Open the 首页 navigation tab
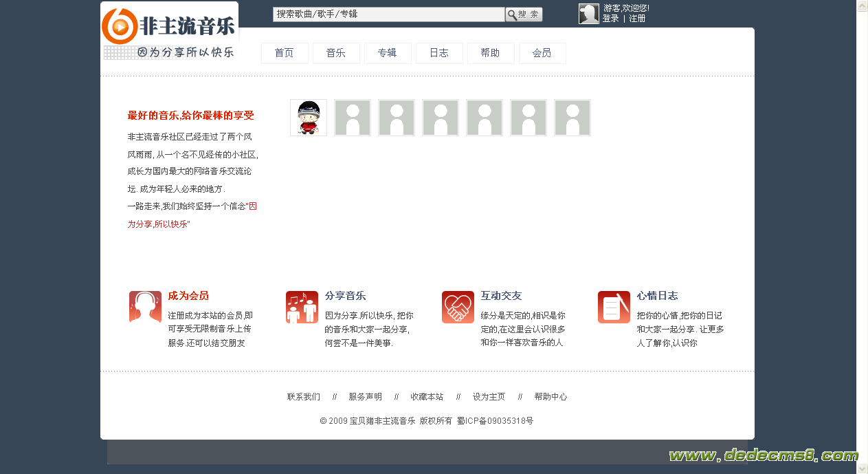Viewport: 868px width, 474px height. click(285, 53)
